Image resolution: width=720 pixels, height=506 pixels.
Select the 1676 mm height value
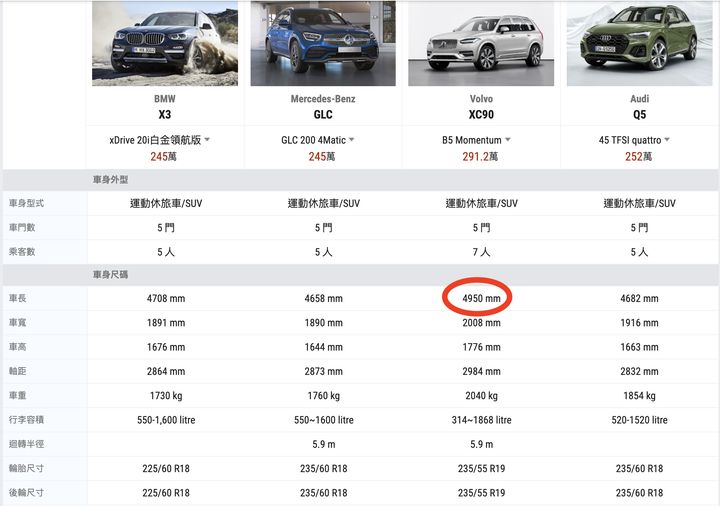pos(166,347)
